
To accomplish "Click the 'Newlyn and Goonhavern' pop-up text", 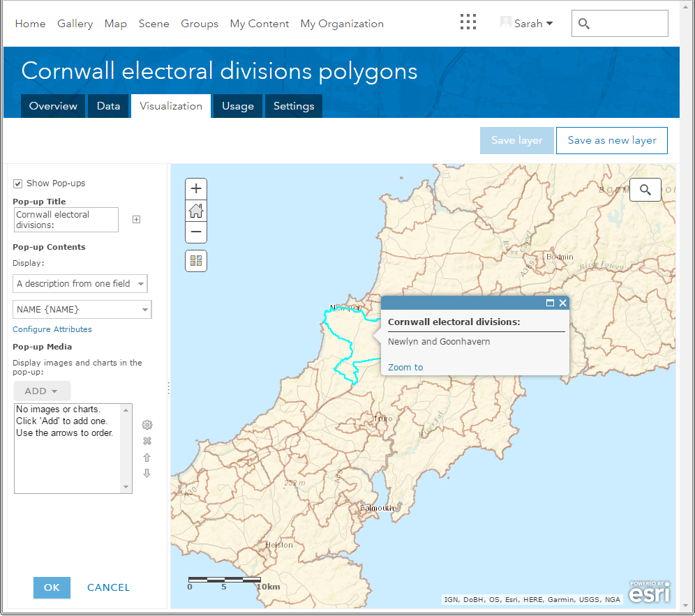I will [439, 342].
